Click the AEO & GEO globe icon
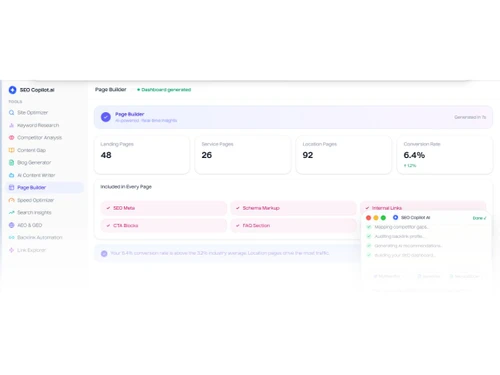Image resolution: width=500 pixels, height=375 pixels. tap(11, 225)
